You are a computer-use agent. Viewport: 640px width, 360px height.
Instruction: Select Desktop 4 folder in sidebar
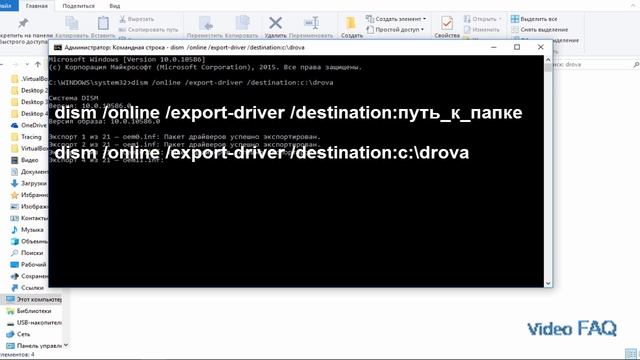(x=29, y=113)
